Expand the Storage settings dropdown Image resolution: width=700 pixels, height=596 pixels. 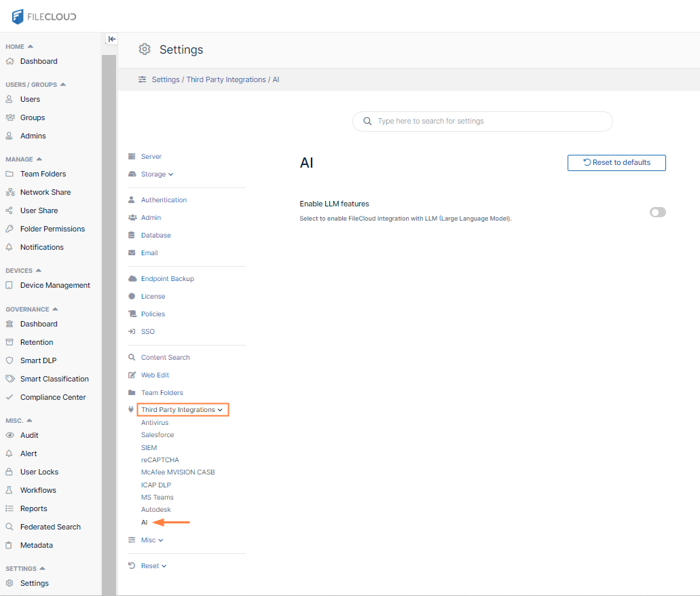tap(157, 174)
